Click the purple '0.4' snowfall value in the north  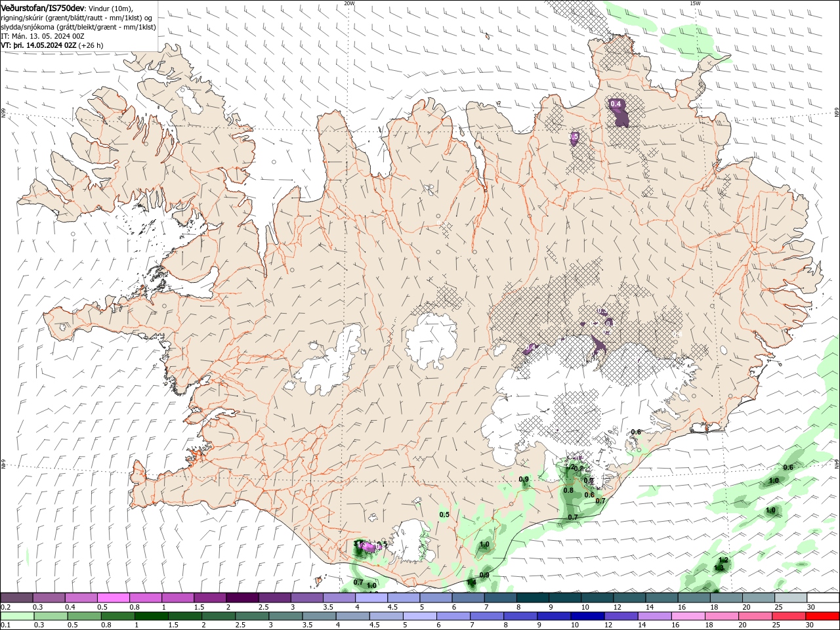(x=616, y=104)
